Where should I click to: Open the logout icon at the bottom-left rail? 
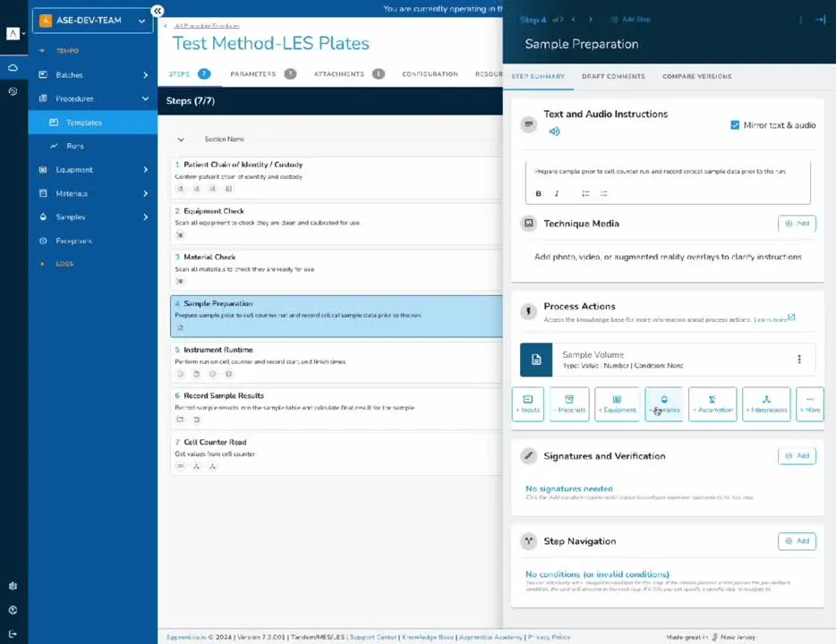(x=13, y=634)
